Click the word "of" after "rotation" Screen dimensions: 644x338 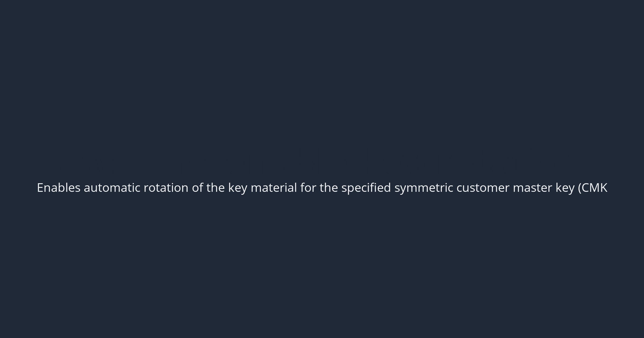pos(197,188)
